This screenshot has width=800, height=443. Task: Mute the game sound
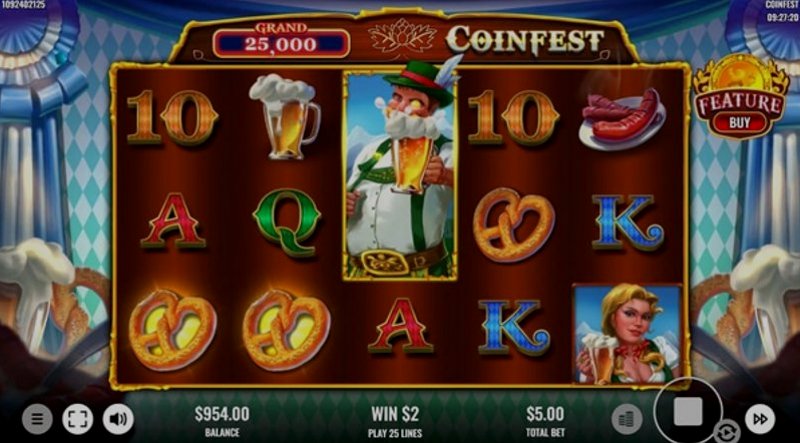[118, 419]
